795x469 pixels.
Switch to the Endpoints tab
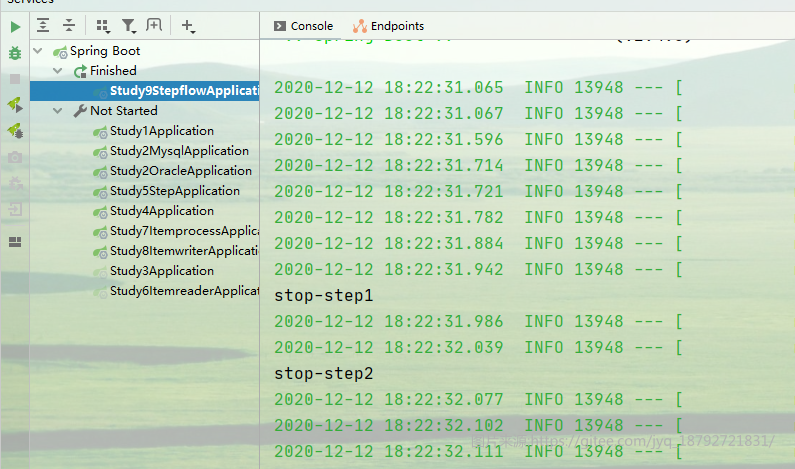coord(388,26)
